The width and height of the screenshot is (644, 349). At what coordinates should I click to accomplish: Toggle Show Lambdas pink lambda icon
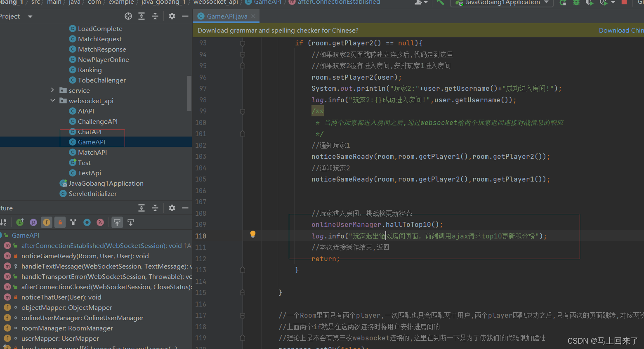tap(100, 222)
